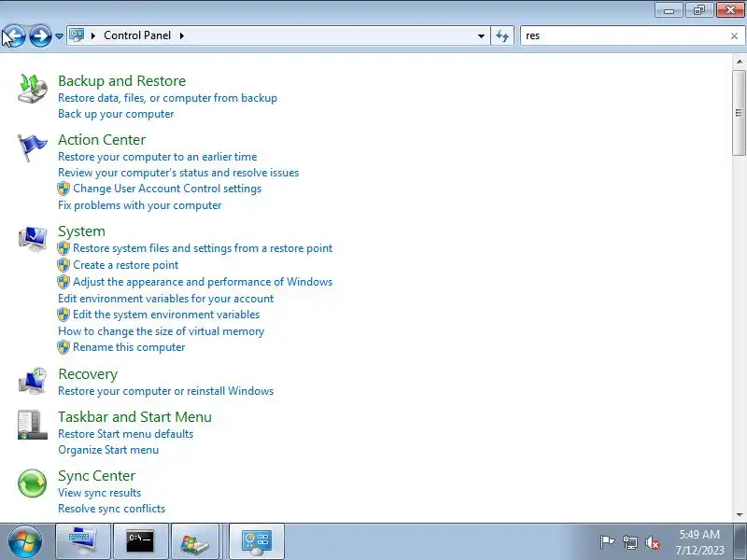This screenshot has height=560, width=747.
Task: Click the vertical scrollbar thumb
Action: (739, 113)
